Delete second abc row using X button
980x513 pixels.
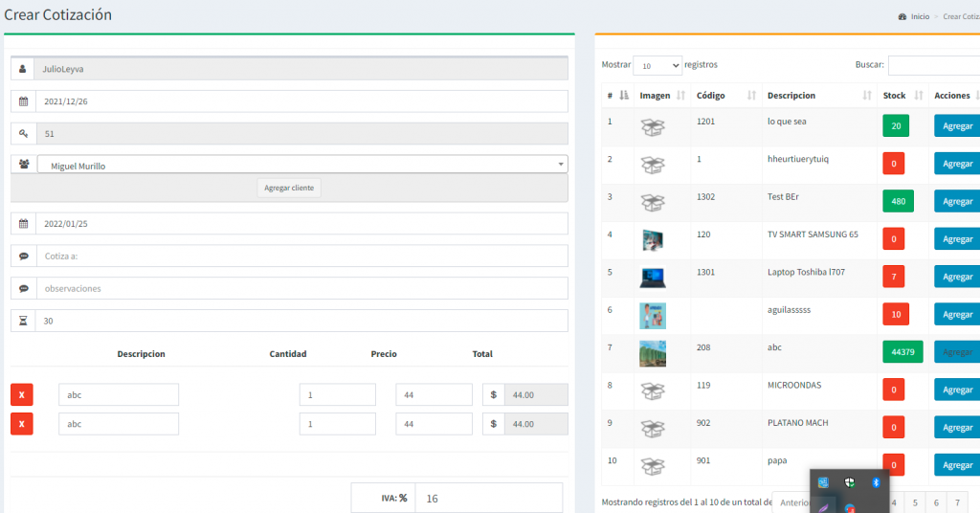click(21, 423)
